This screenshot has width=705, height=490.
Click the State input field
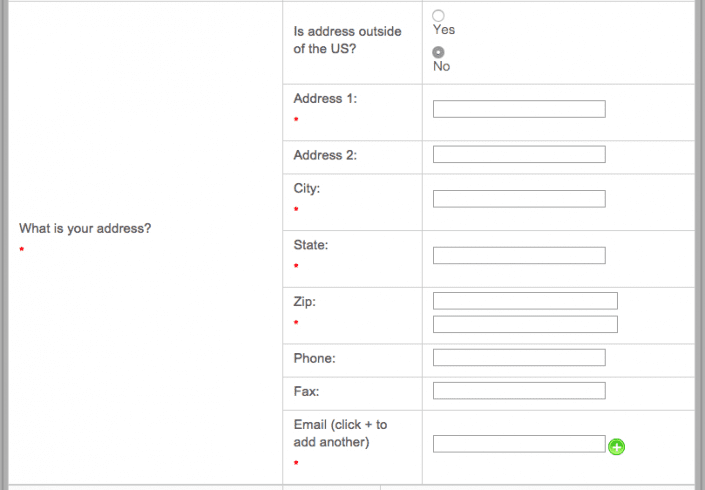(519, 256)
